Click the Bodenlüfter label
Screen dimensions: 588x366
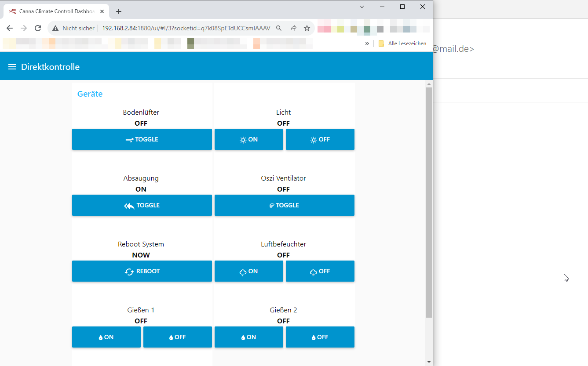[141, 112]
